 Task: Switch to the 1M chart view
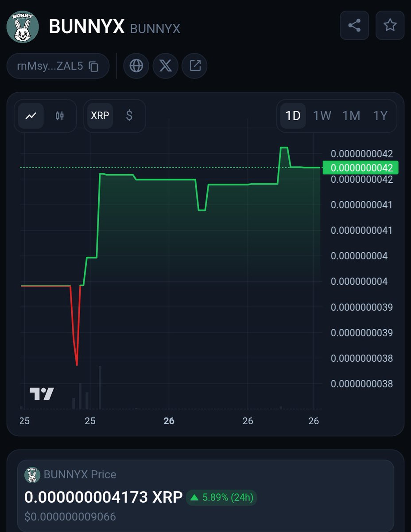coord(352,116)
